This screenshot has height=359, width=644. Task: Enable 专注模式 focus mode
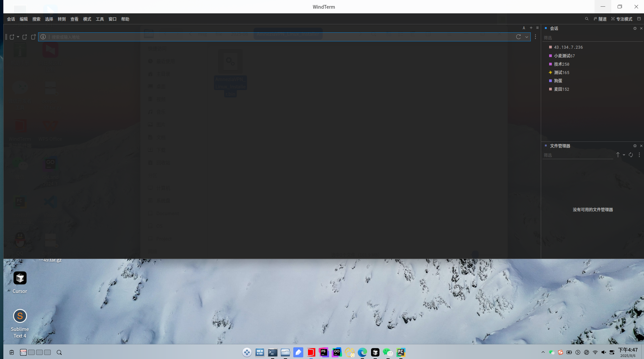(x=622, y=19)
